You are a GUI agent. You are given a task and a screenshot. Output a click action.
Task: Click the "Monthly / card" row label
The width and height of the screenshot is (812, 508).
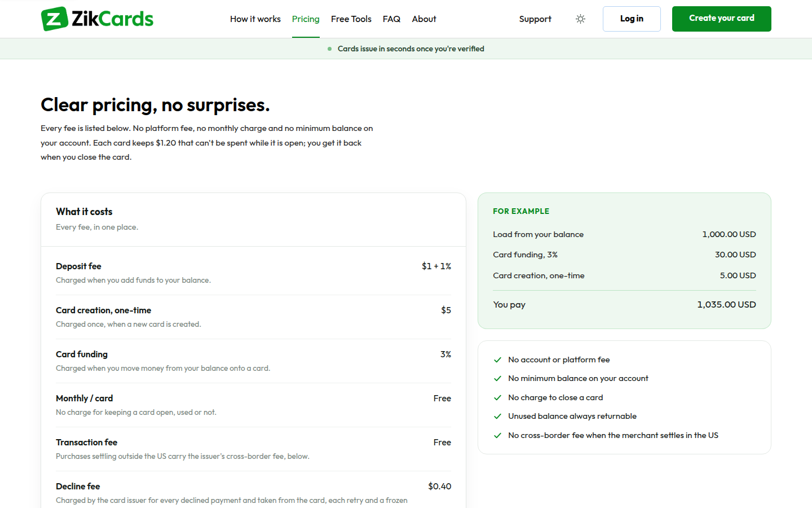click(x=84, y=398)
